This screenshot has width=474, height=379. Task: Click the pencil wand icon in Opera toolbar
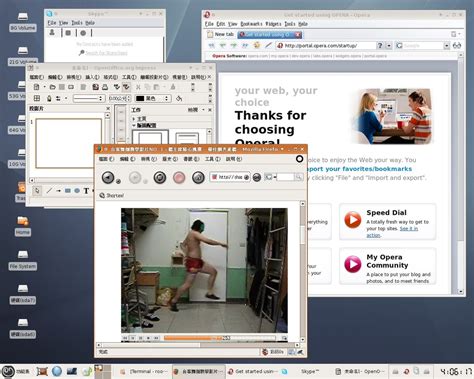[x=268, y=45]
